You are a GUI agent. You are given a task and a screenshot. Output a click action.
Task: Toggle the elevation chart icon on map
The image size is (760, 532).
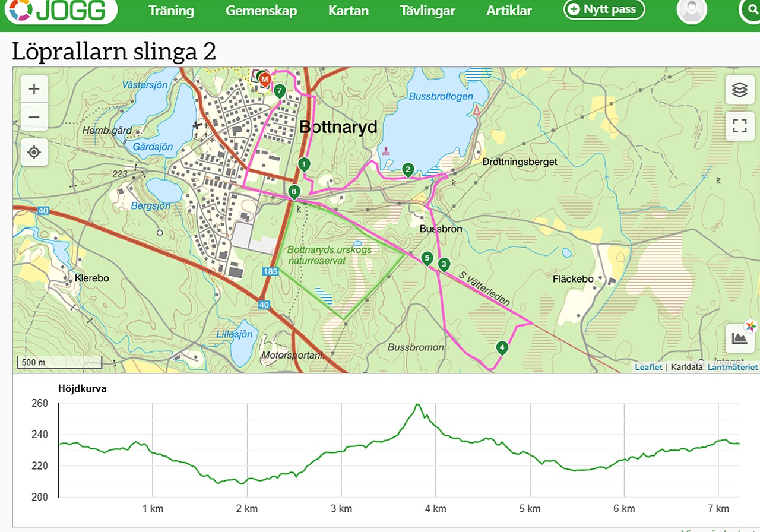[x=739, y=338]
